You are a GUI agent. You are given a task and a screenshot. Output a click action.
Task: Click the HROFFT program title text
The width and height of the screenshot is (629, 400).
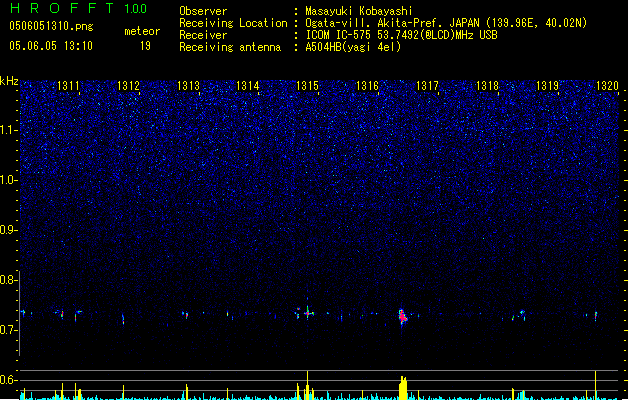pos(62,8)
